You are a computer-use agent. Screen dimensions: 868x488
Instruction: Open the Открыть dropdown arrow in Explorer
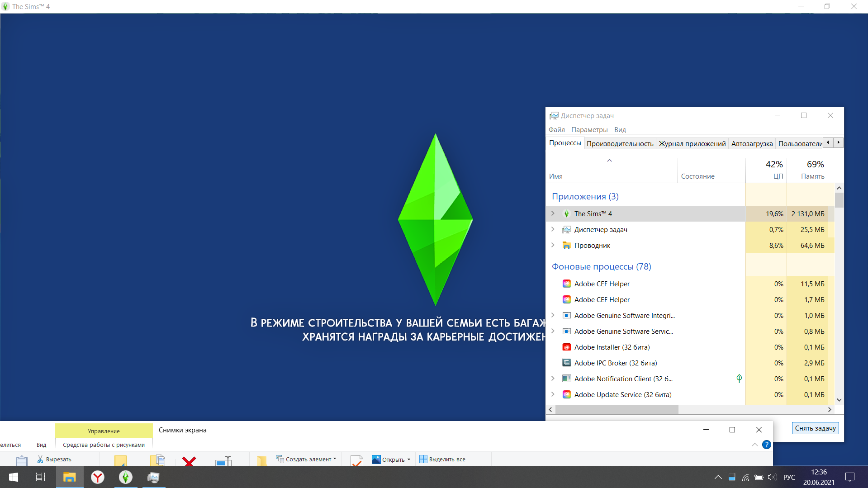click(x=408, y=459)
